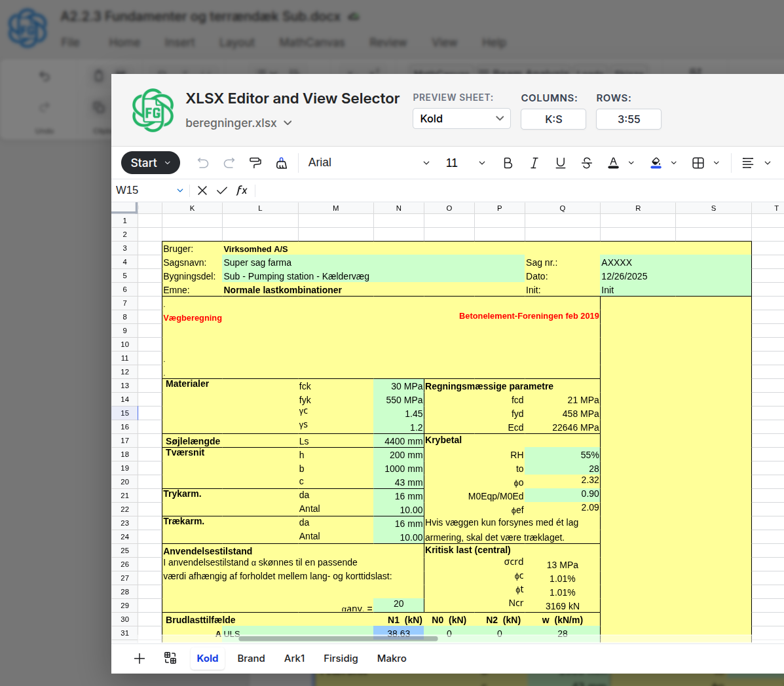Toggle bold formatting

click(508, 162)
